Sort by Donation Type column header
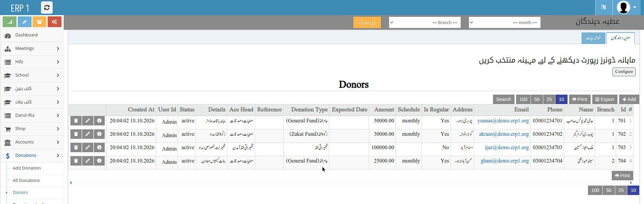This screenshot has height=204, width=644. coord(310,110)
